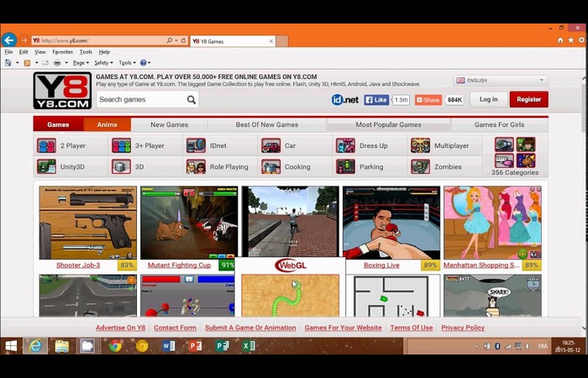Switch to the Most Popular Games tab
The image size is (588, 378).
[388, 124]
